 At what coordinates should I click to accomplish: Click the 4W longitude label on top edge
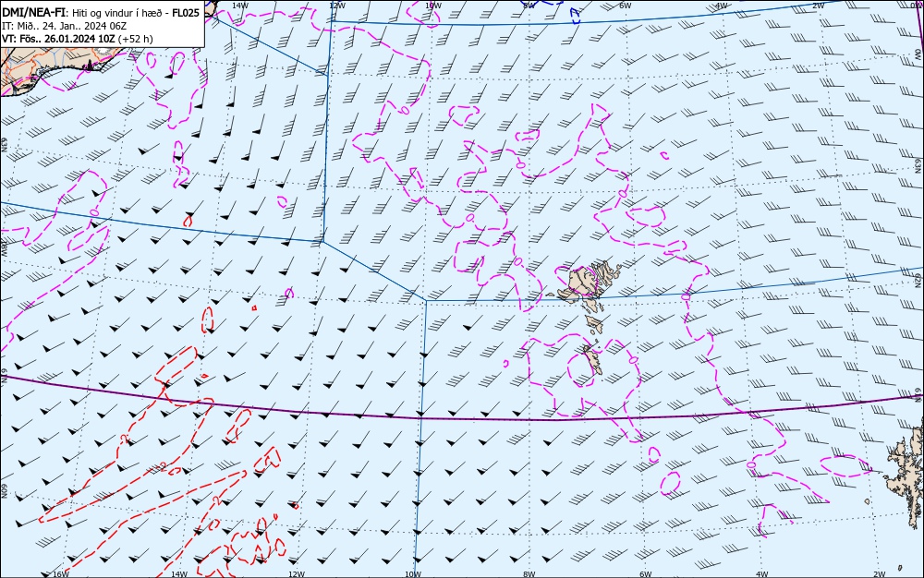tap(722, 6)
